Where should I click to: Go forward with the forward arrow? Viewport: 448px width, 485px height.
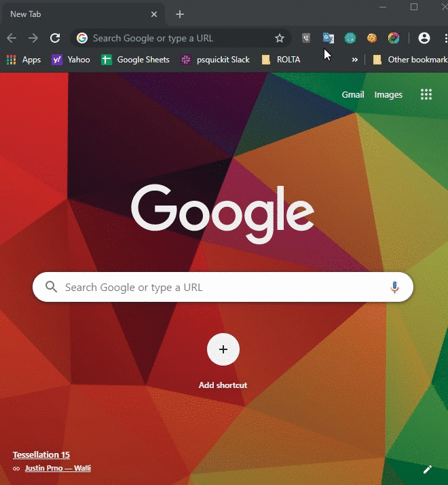pos(33,38)
